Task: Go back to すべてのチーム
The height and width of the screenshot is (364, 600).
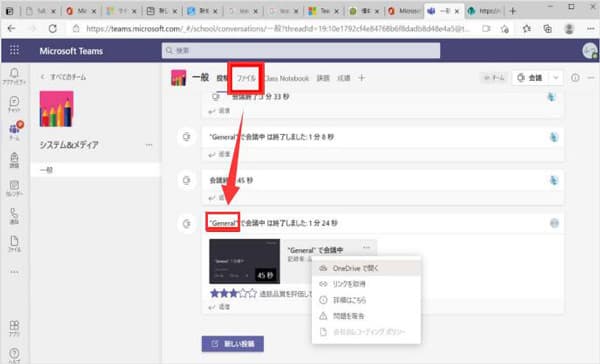Action: pos(64,77)
